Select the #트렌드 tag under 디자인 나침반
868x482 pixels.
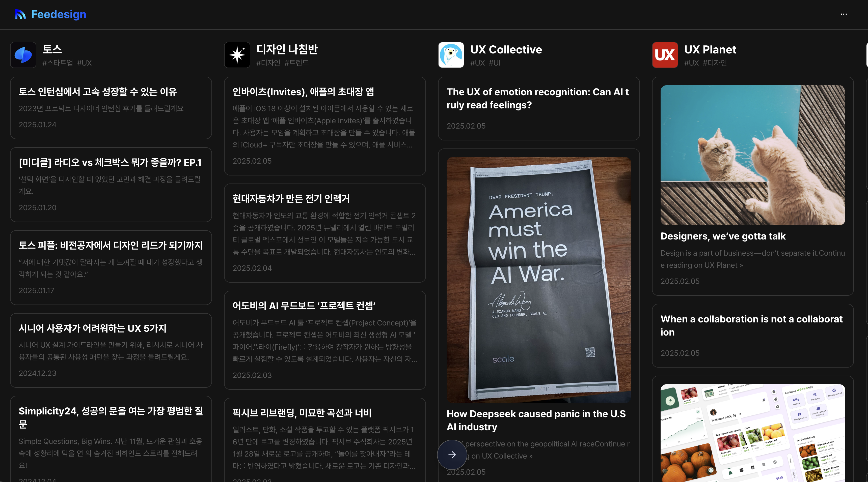coord(296,63)
